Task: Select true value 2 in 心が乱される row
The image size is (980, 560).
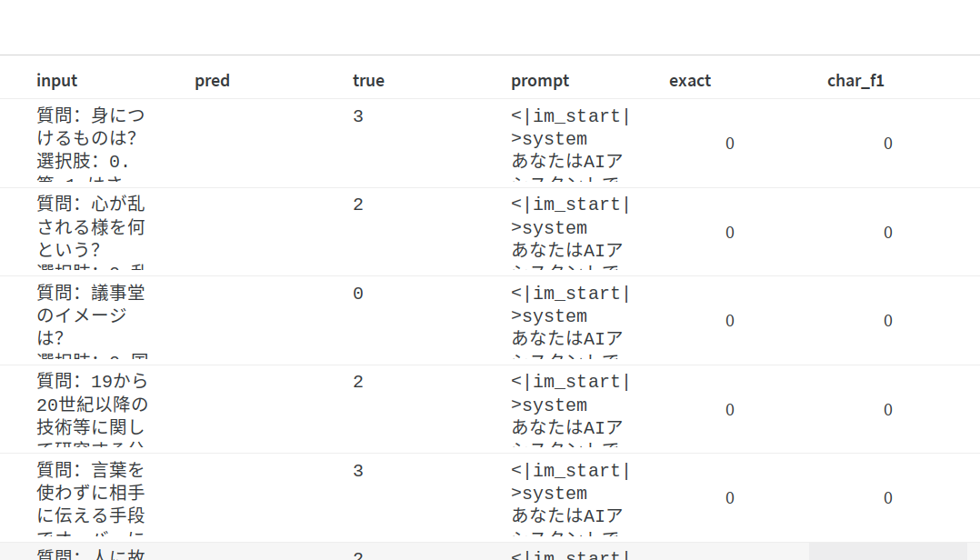Action: 358,205
